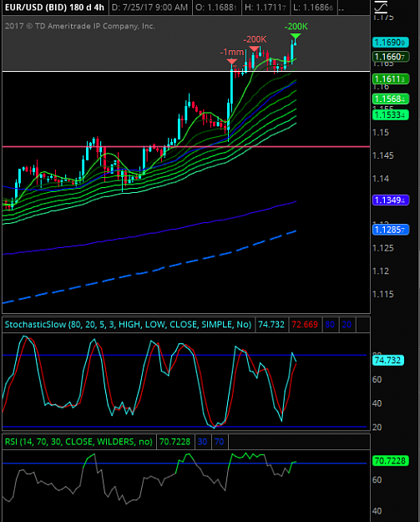The height and width of the screenshot is (522, 420).
Task: Click the cyan 74.732 stochastic axis bubble
Action: [x=388, y=360]
